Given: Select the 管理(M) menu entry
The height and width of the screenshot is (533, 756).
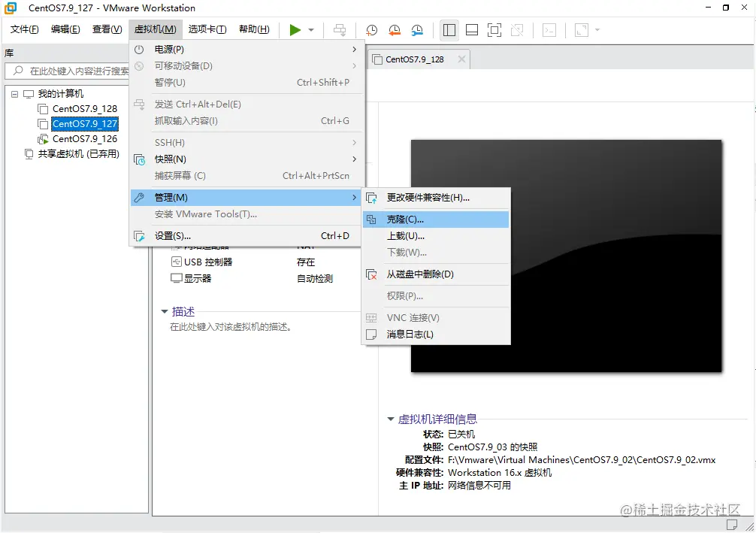Looking at the screenshot, I should [x=246, y=197].
